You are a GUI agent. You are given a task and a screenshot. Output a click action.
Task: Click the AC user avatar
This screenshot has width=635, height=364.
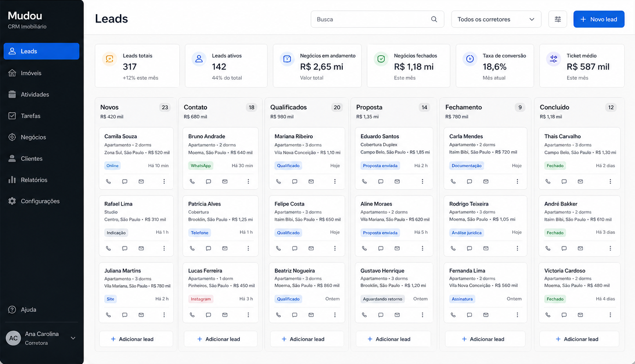[13, 338]
